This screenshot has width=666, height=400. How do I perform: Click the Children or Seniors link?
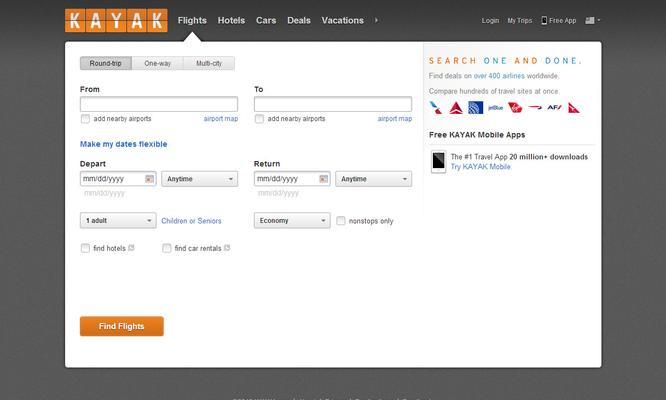pos(191,221)
